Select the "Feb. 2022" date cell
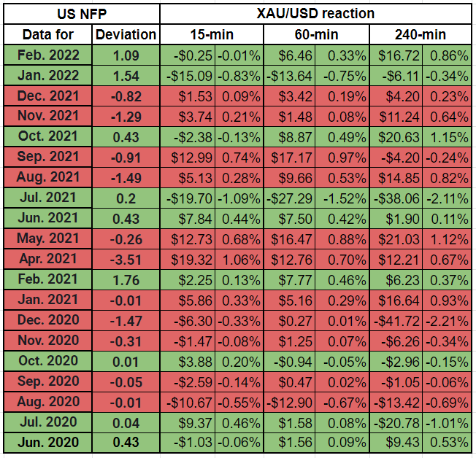This screenshot has height=458, width=476. 47,55
